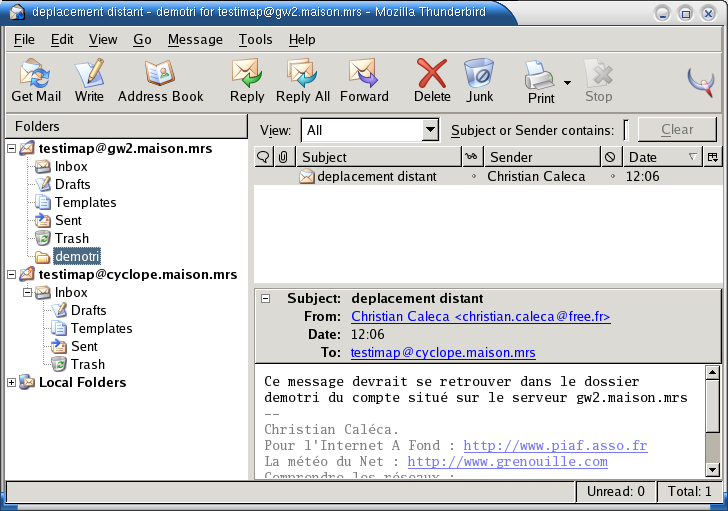The image size is (728, 511).
Task: Toggle junk status of deplacement distant message
Action: click(611, 177)
